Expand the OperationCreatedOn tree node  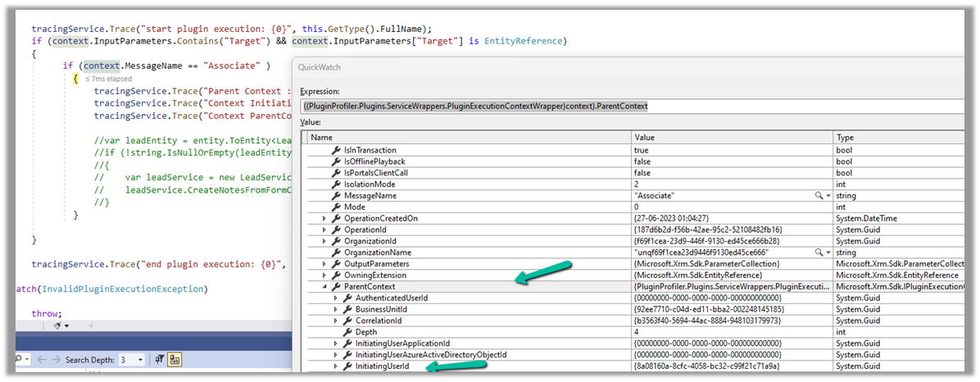(324, 219)
